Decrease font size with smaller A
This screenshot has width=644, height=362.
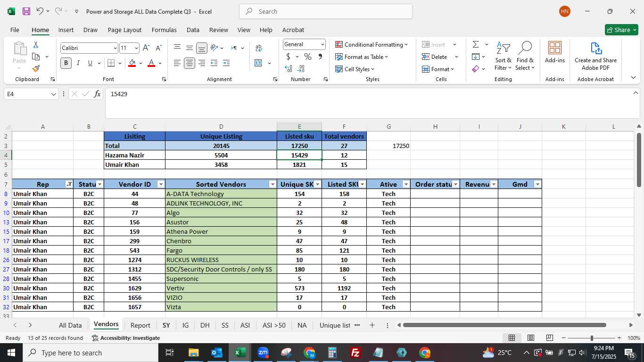[158, 48]
